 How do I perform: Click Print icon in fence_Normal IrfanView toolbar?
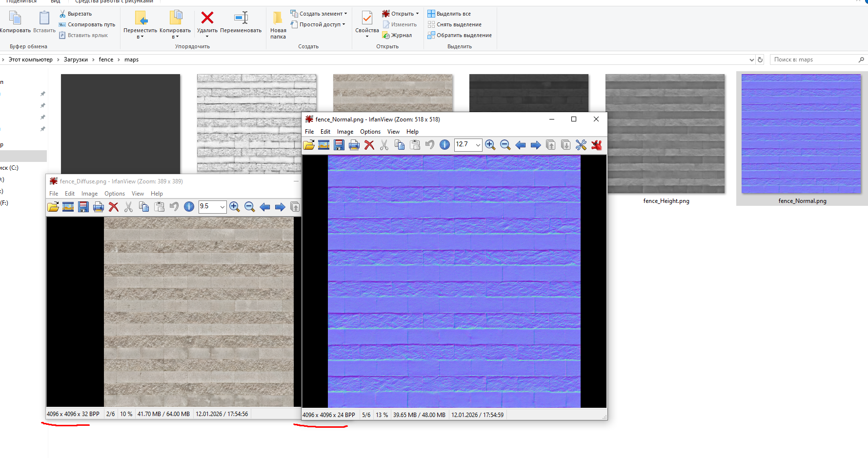(x=354, y=145)
